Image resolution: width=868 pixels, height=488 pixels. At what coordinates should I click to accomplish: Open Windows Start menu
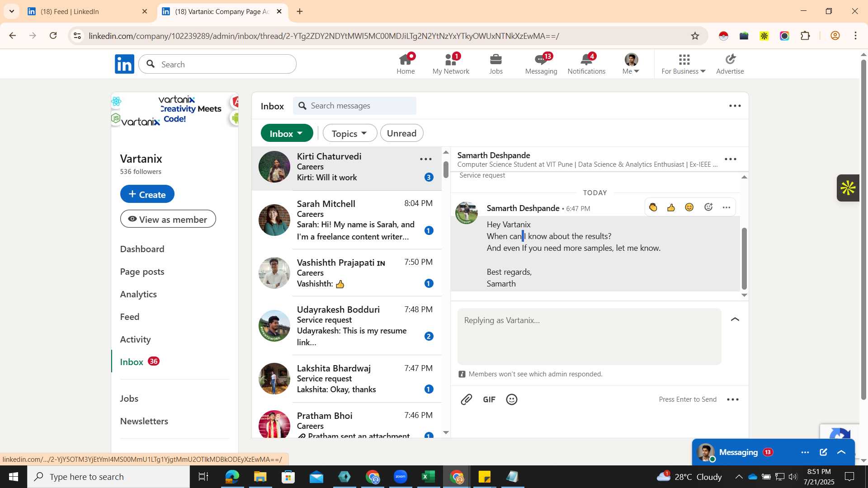[x=13, y=477]
